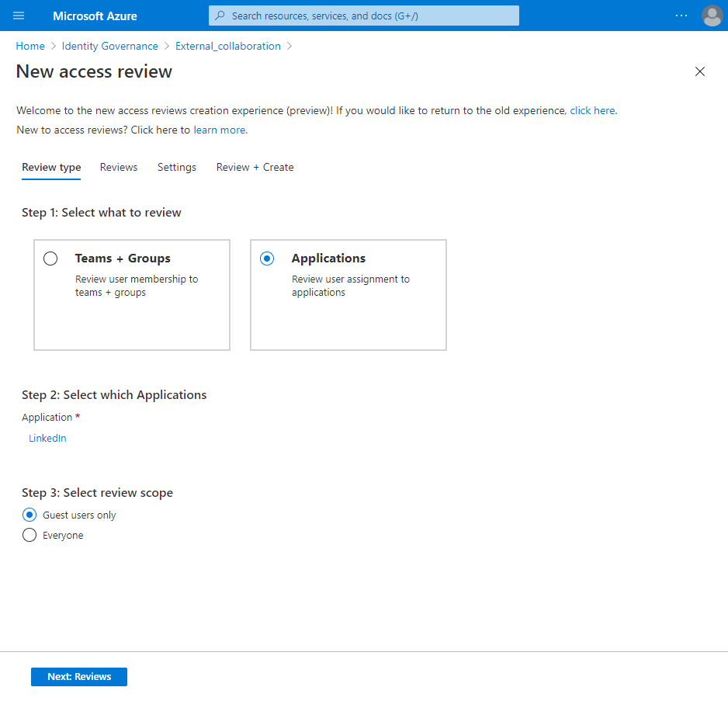Click the Microsoft Azure logo
This screenshot has width=728, height=701.
tap(94, 16)
